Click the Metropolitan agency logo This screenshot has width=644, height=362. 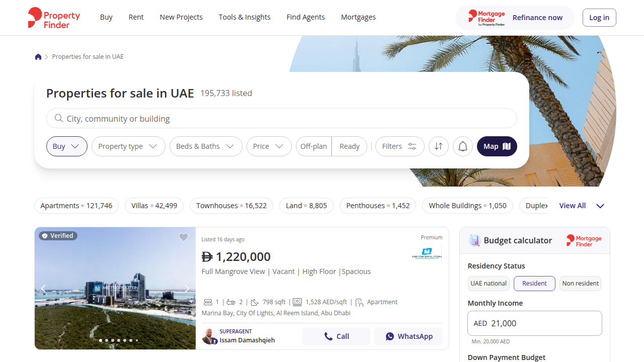tap(427, 253)
